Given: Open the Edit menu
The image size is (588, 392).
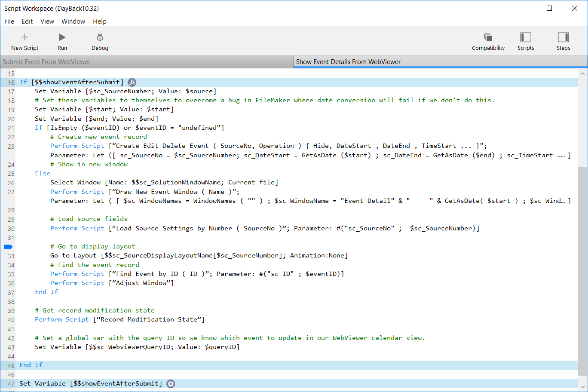Looking at the screenshot, I should click(x=27, y=21).
